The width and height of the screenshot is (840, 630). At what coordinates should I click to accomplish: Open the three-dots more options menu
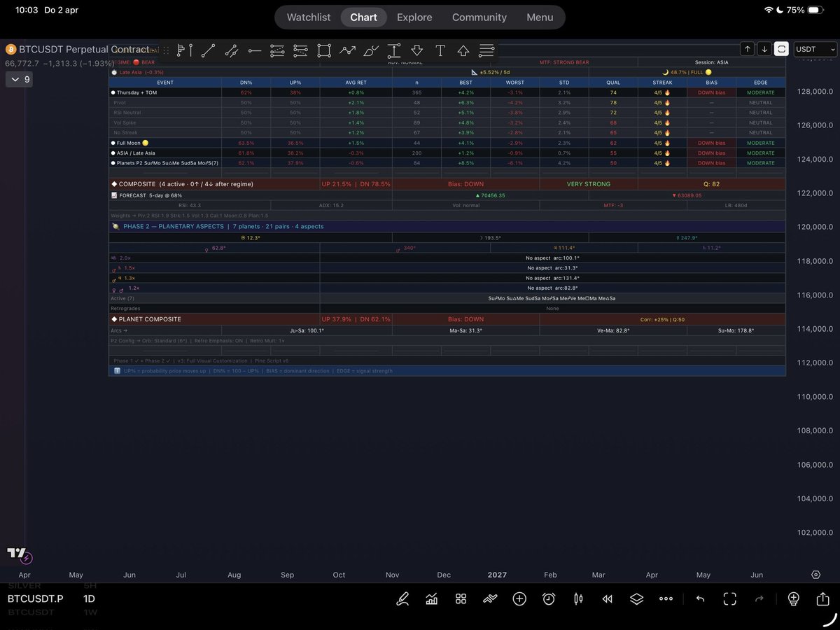pos(666,598)
